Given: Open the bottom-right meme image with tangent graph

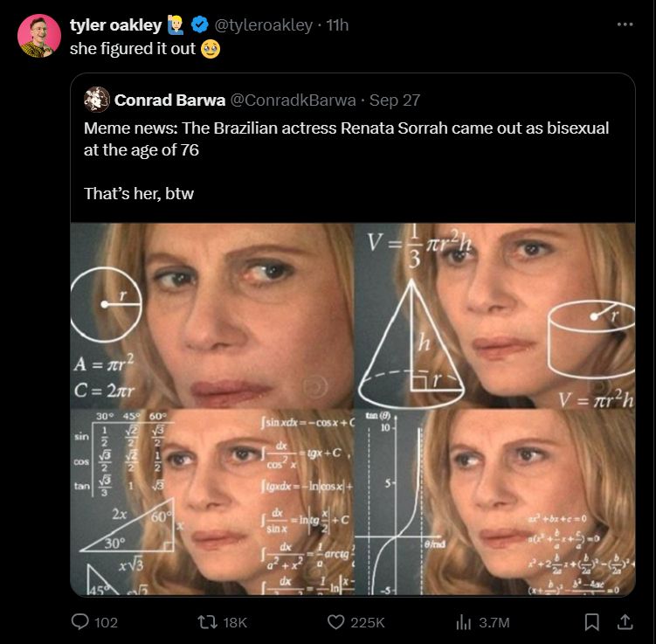Looking at the screenshot, I should point(494,503).
